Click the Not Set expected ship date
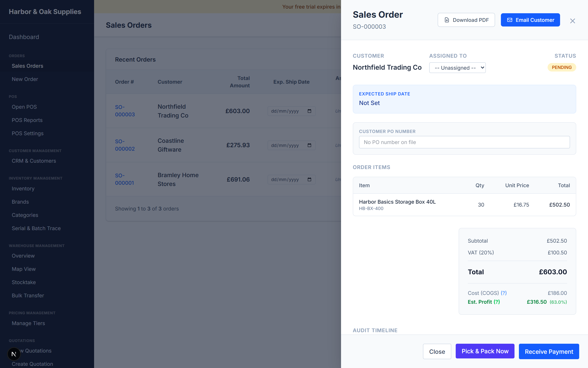The height and width of the screenshot is (368, 588). (369, 103)
